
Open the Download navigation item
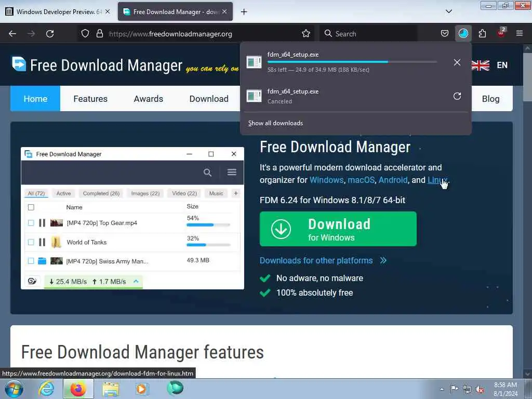coord(209,99)
